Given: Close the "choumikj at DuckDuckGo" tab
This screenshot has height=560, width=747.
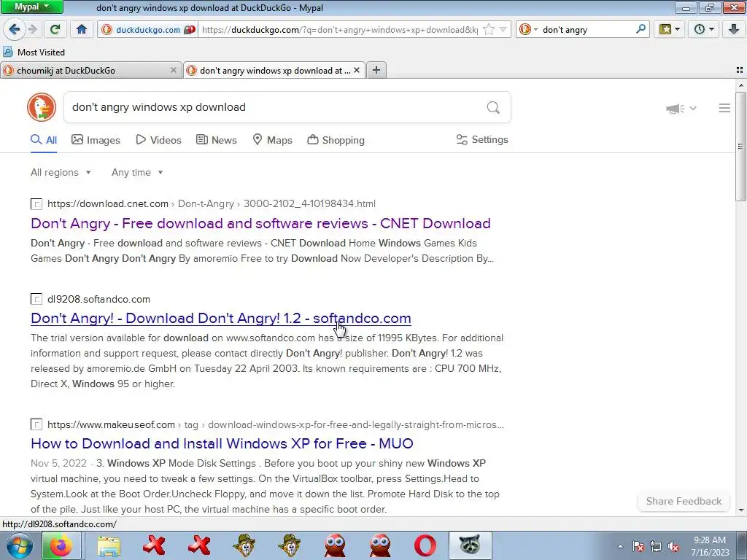Looking at the screenshot, I should [174, 70].
